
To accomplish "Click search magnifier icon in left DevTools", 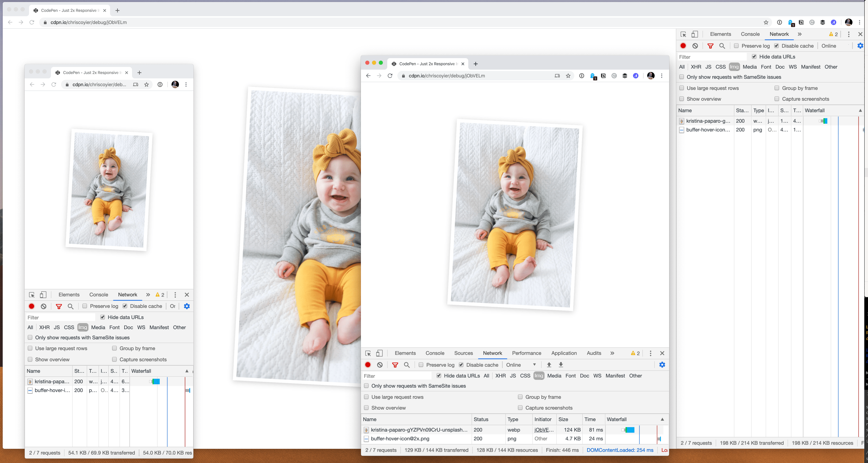I will coord(71,306).
